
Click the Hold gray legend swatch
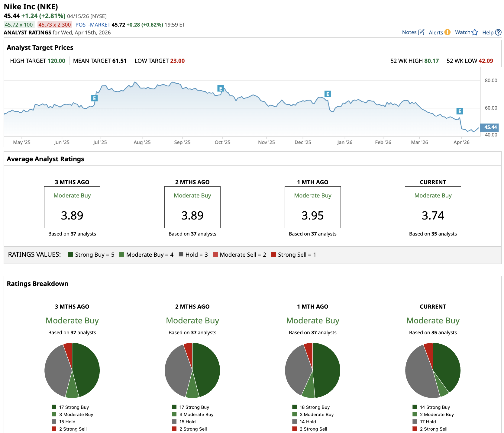click(181, 255)
